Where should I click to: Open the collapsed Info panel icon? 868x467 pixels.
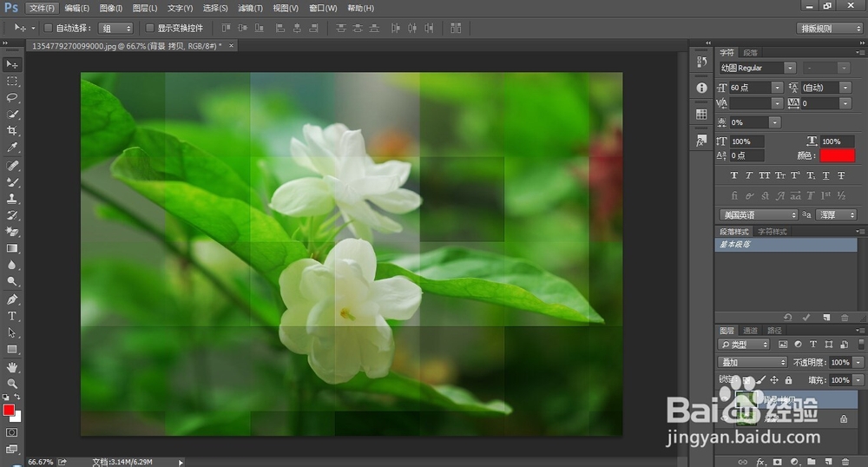click(702, 88)
